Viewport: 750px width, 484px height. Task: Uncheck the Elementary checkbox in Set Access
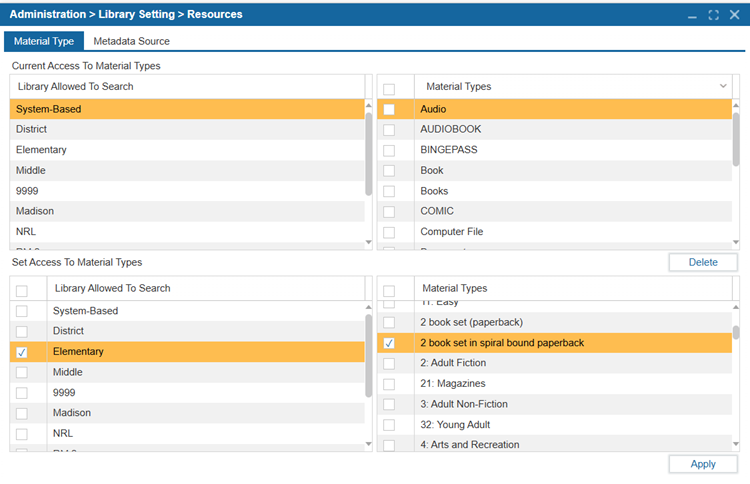[x=22, y=352]
